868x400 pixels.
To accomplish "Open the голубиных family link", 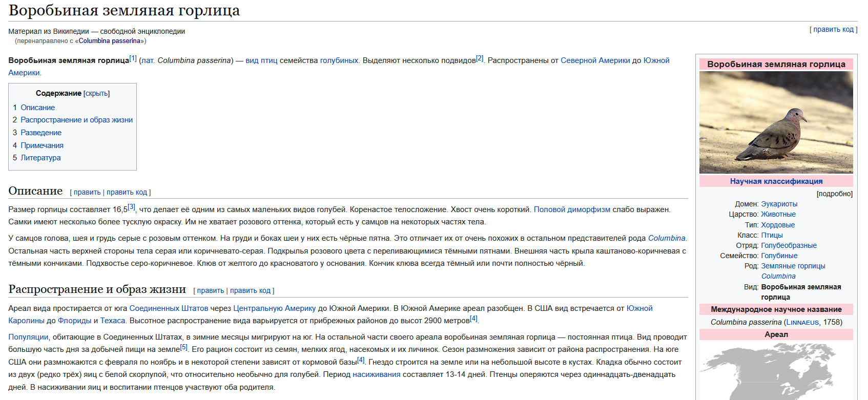I will coord(339,60).
